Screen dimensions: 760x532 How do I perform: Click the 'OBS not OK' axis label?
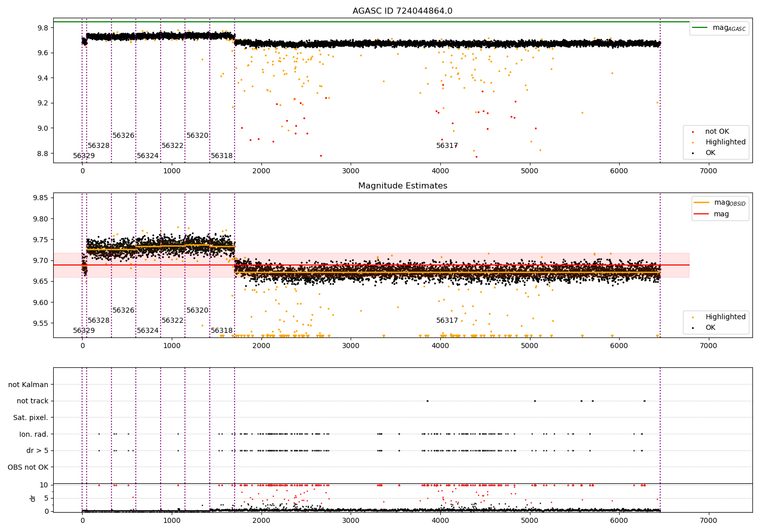tap(28, 467)
